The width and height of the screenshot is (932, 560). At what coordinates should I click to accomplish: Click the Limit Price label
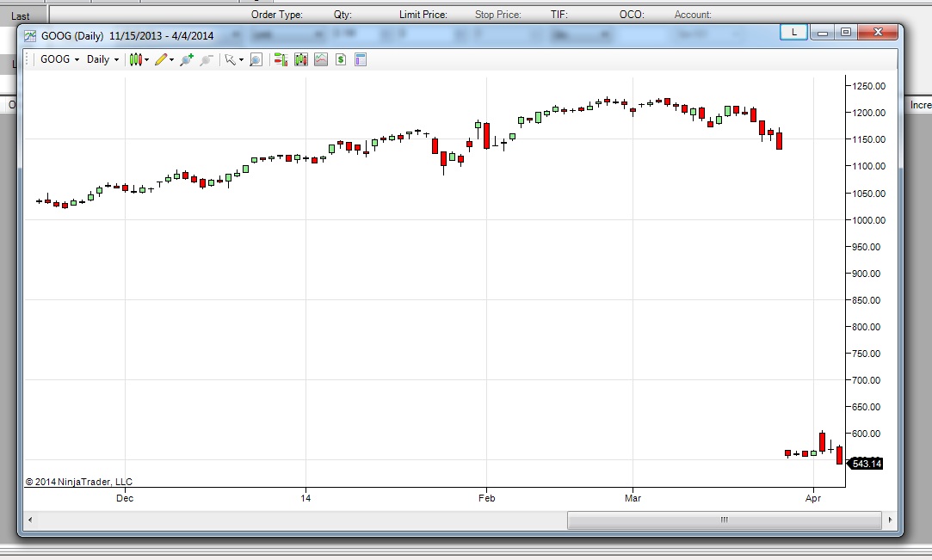pyautogui.click(x=423, y=15)
